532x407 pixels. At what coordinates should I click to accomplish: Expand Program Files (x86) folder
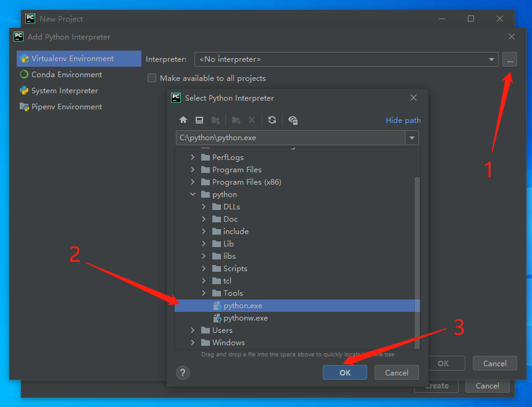[x=193, y=182]
